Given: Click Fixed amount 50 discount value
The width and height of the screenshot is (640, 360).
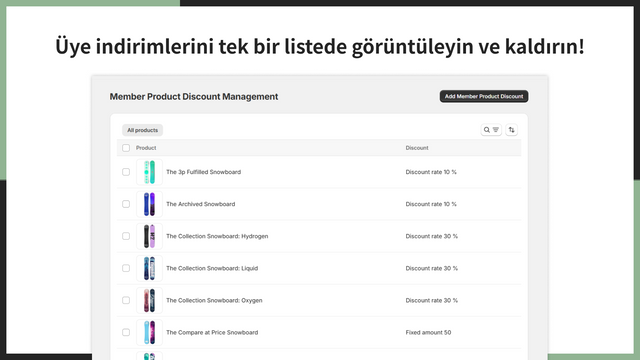Looking at the screenshot, I should (x=428, y=332).
